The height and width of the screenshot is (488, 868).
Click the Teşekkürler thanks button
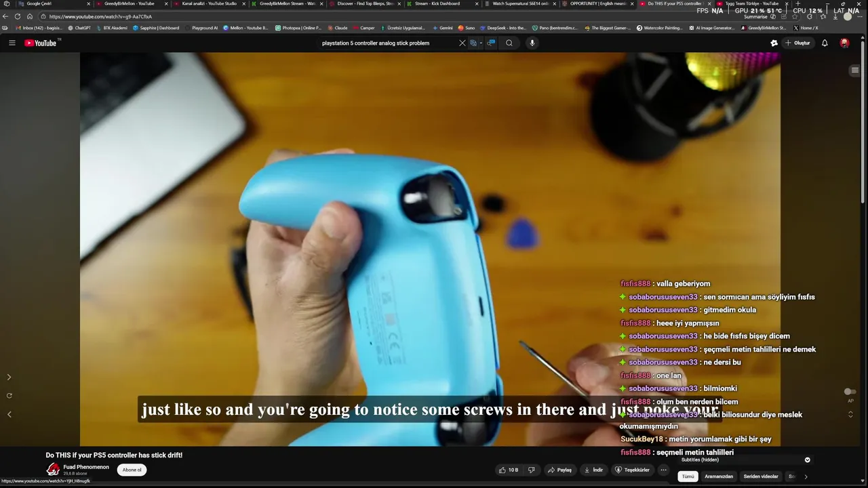tap(632, 470)
